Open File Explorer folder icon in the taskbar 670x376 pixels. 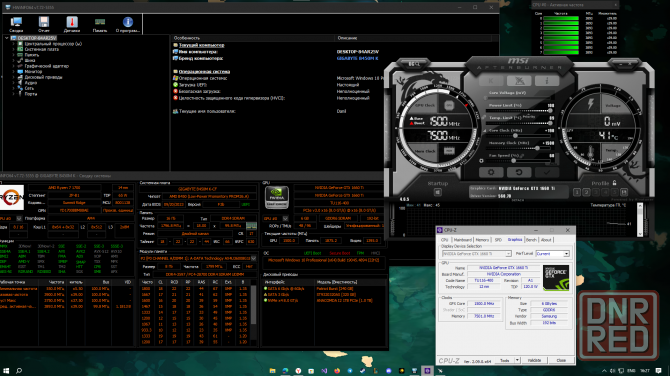(x=272, y=370)
